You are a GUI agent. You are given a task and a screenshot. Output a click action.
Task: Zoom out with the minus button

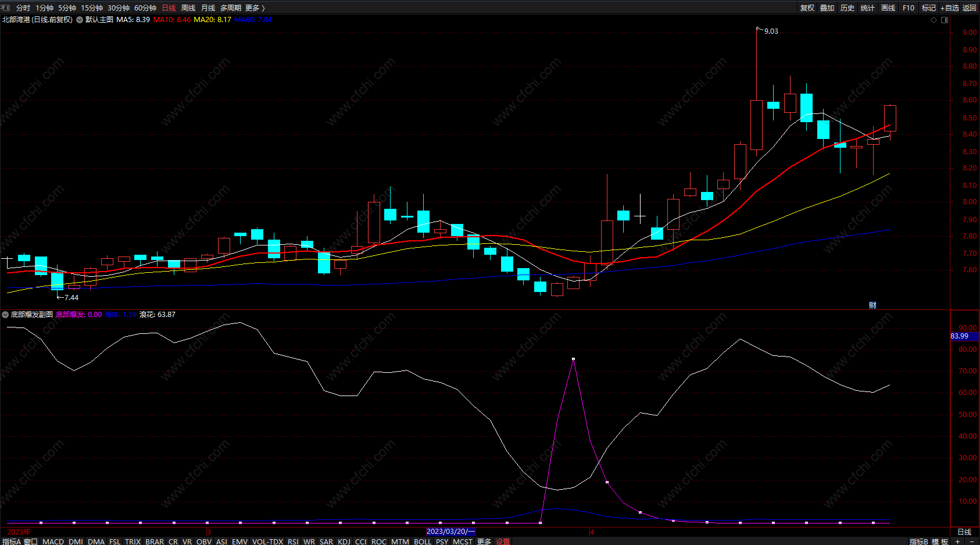972,542
